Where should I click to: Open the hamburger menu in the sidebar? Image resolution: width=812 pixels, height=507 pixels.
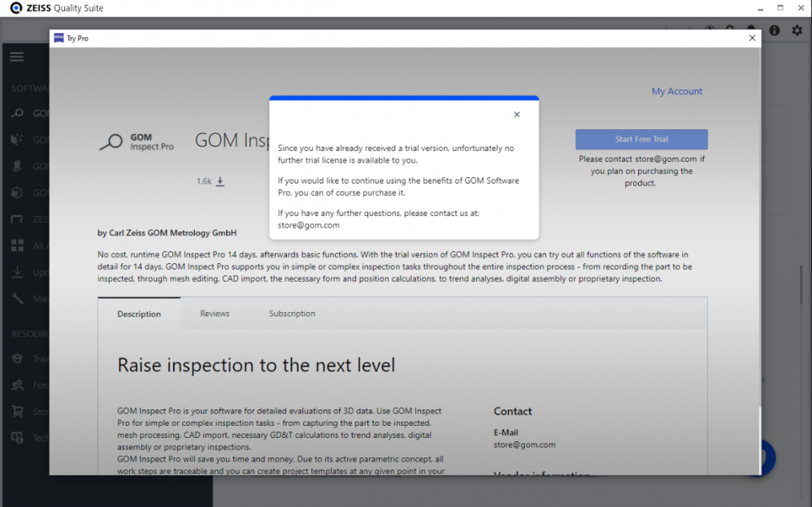tap(16, 56)
